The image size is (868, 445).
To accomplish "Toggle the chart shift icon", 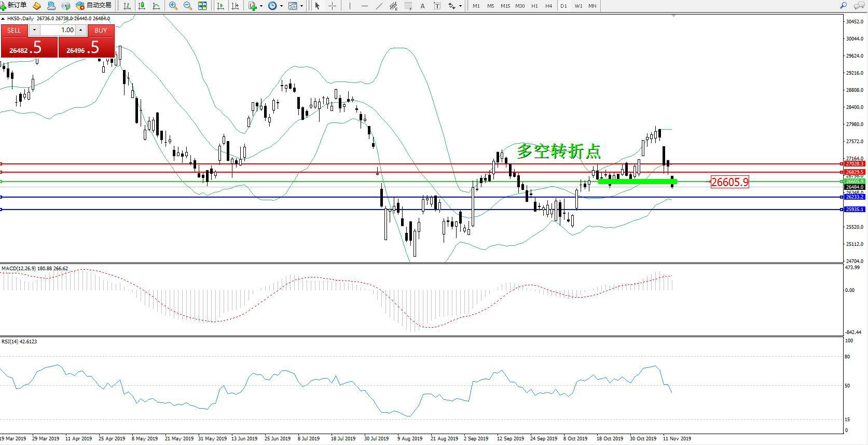I will 235,6.
